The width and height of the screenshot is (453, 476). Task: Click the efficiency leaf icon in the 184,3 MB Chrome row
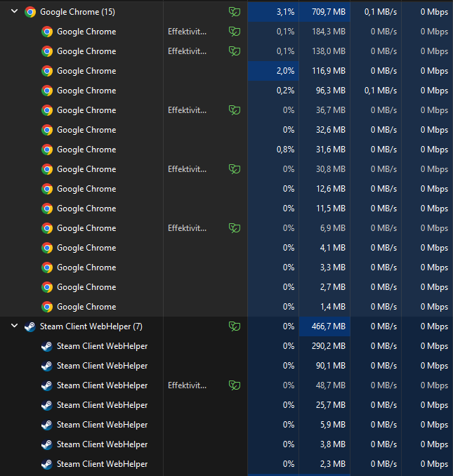(235, 32)
